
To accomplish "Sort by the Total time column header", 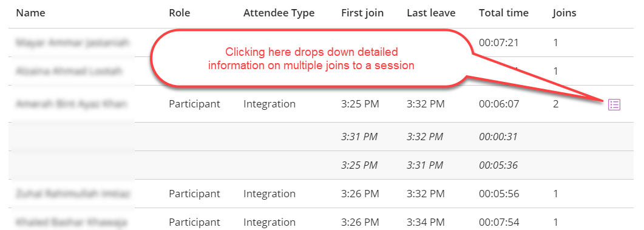I will click(x=504, y=13).
